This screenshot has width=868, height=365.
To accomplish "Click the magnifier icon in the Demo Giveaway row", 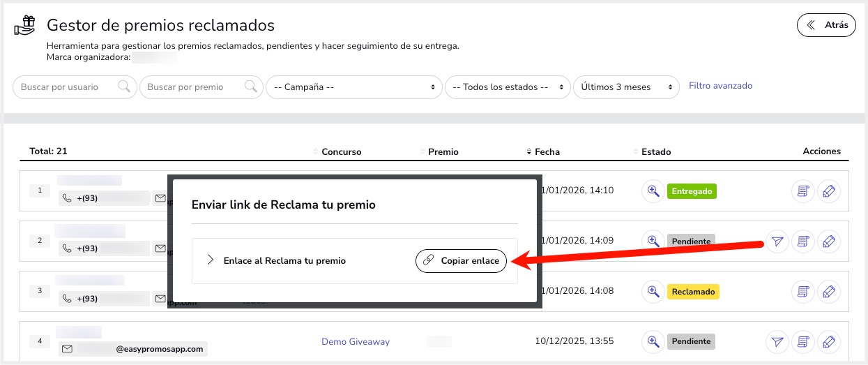I will (x=653, y=341).
